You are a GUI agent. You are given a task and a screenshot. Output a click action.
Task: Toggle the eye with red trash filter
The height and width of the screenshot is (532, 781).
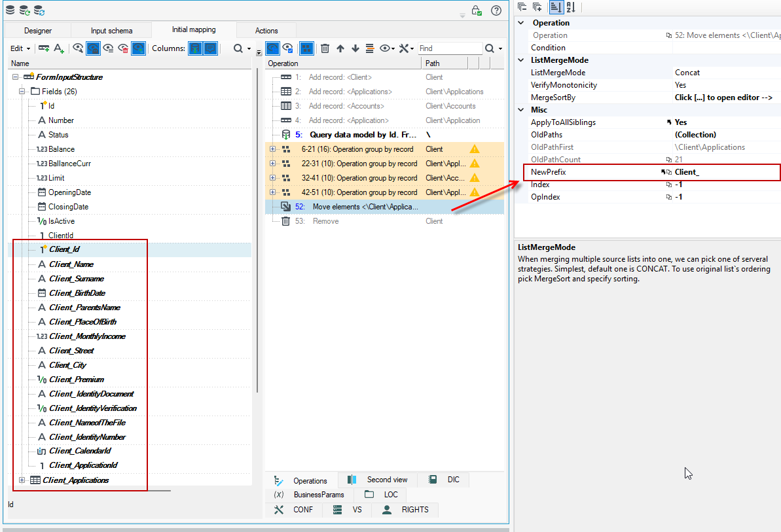(123, 48)
